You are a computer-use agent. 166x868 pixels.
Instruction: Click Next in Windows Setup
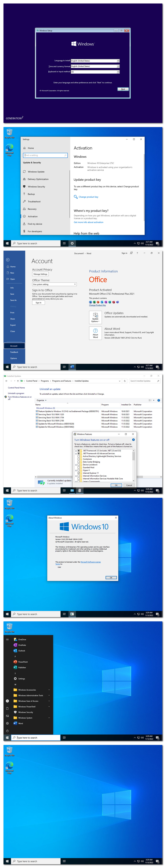point(123,89)
